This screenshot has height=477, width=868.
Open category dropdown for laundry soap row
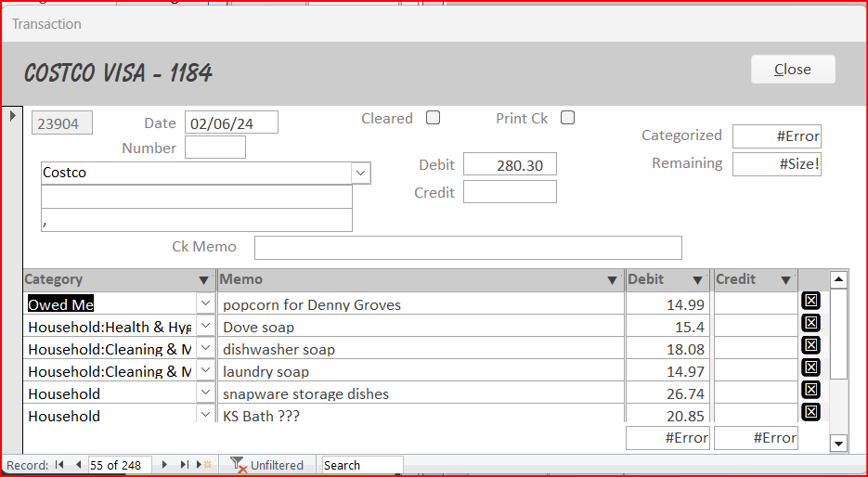point(205,369)
